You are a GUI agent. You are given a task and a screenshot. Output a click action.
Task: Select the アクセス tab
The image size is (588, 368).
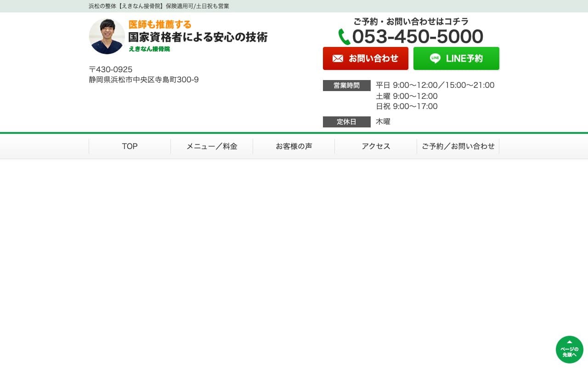tap(375, 146)
